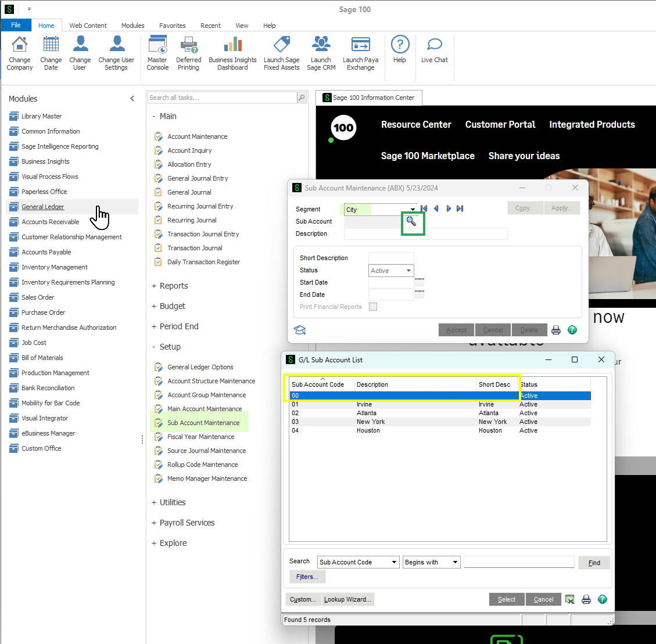Click the Change User icon
Image resolution: width=656 pixels, height=644 pixels.
(x=80, y=53)
